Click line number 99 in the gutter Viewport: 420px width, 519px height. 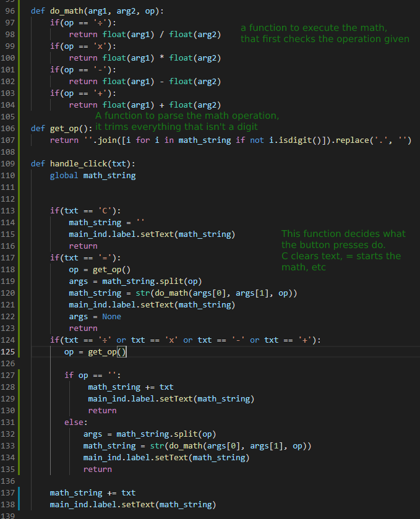click(10, 46)
